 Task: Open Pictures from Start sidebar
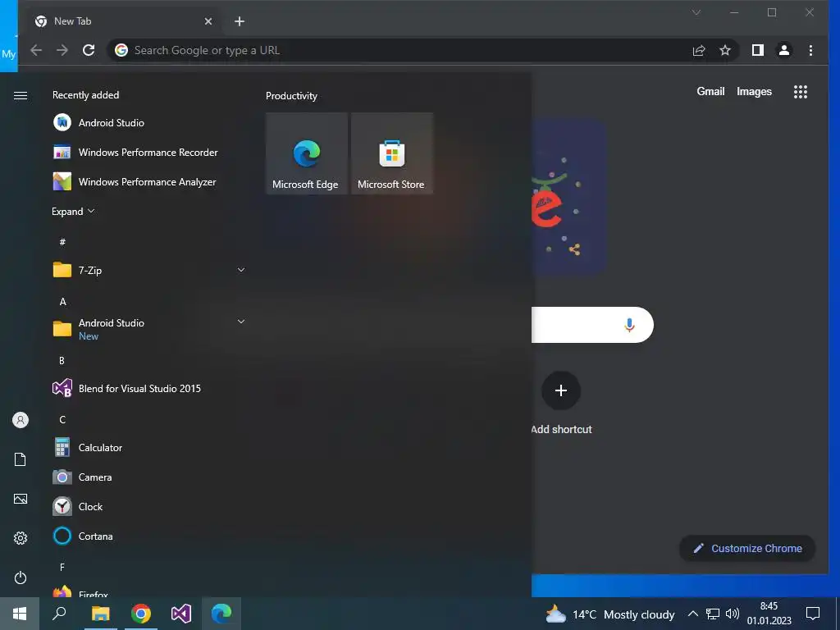[x=21, y=499]
